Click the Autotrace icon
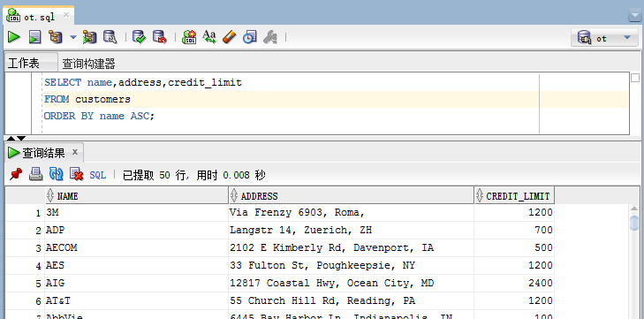 [x=89, y=37]
